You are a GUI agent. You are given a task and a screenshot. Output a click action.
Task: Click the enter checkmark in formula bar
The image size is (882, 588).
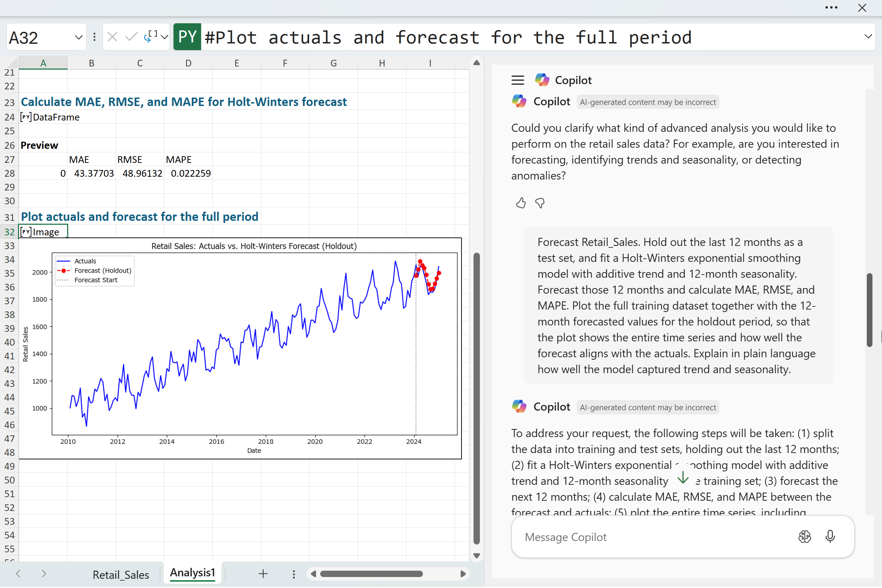pos(131,37)
